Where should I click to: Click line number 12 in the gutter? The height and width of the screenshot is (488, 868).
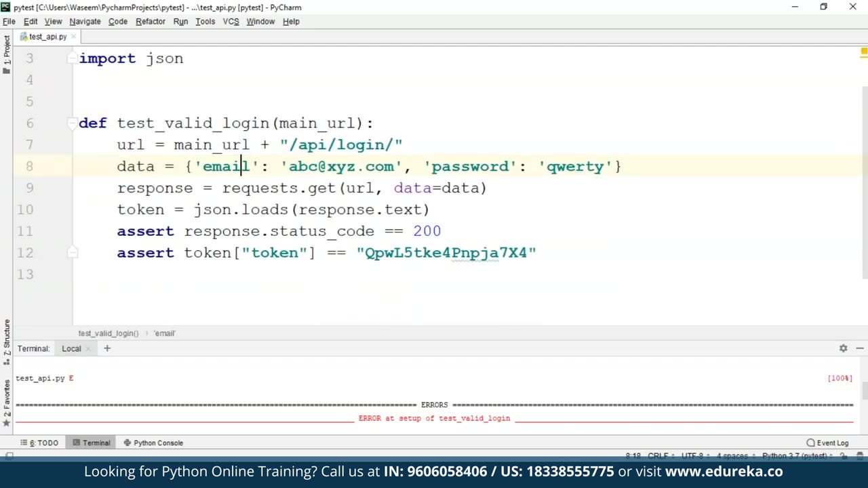pos(25,253)
